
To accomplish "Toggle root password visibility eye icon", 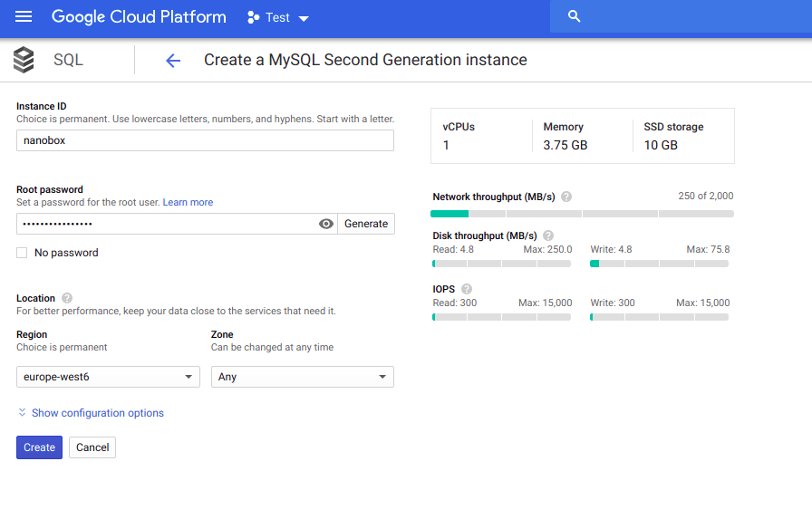I will pos(326,224).
